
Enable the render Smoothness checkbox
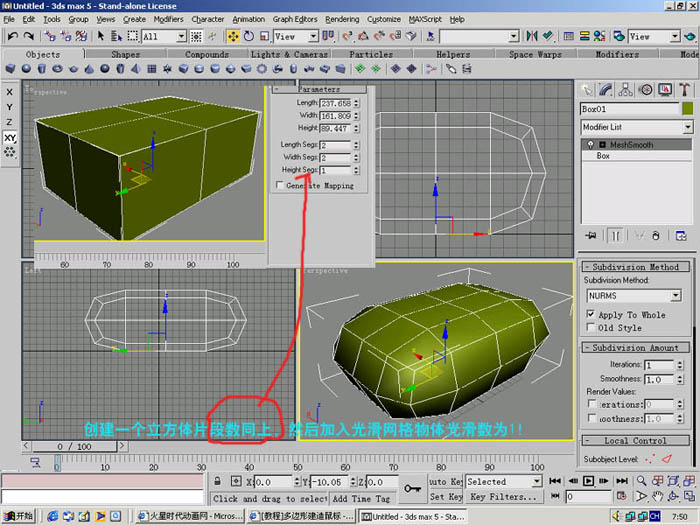pos(592,418)
